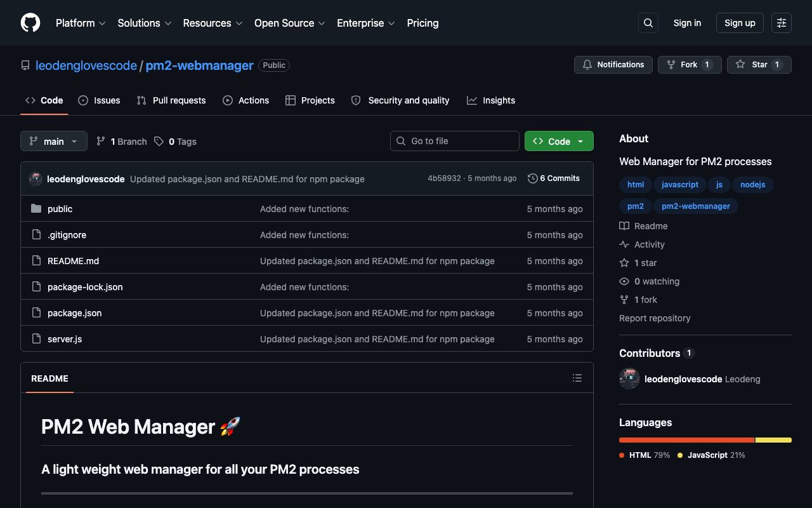
Task: Click the pulse icon next to Activity
Action: click(x=624, y=244)
